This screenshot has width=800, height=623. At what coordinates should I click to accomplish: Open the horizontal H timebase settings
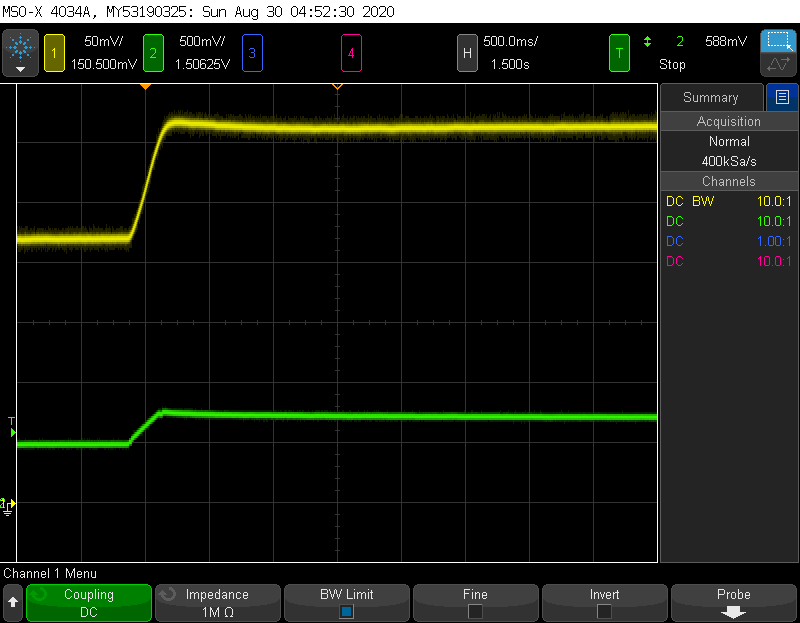(466, 52)
